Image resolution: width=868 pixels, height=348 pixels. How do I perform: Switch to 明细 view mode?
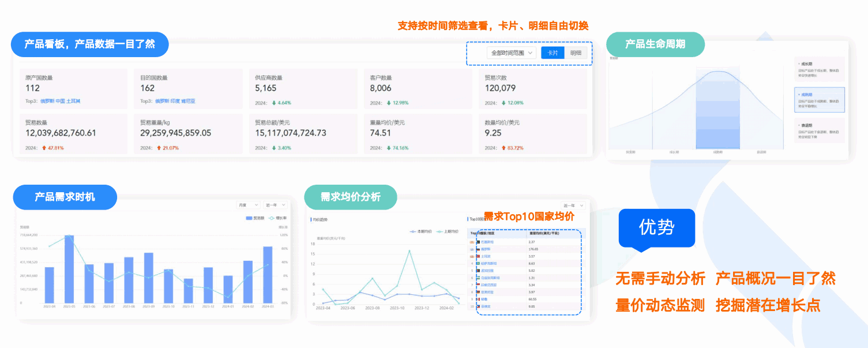(x=576, y=53)
